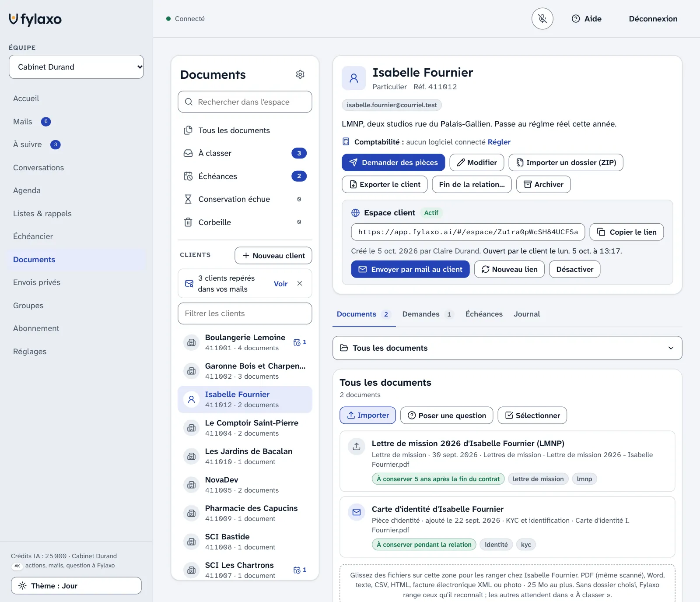Image resolution: width=700 pixels, height=602 pixels.
Task: Click Envoyer par mail au client
Action: pos(410,269)
